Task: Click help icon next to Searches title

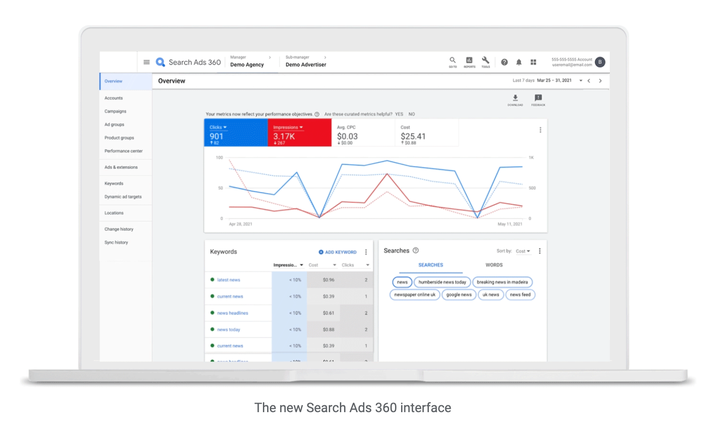Action: [416, 251]
